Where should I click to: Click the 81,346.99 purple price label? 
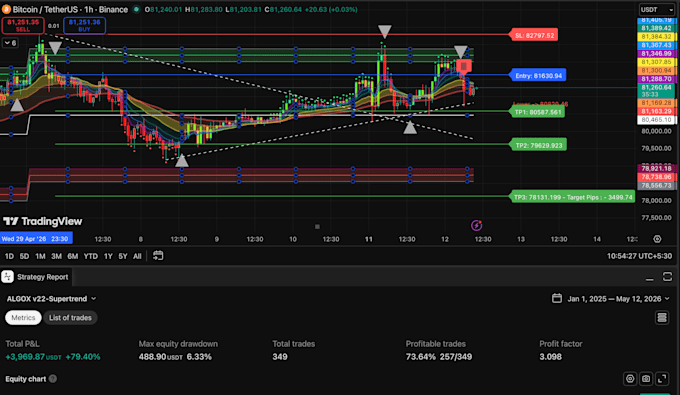[x=656, y=54]
